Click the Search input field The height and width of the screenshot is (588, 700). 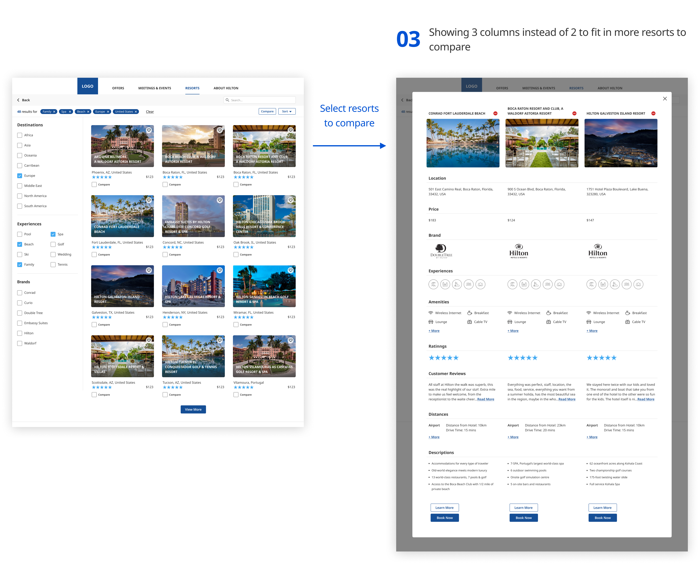[x=259, y=100]
